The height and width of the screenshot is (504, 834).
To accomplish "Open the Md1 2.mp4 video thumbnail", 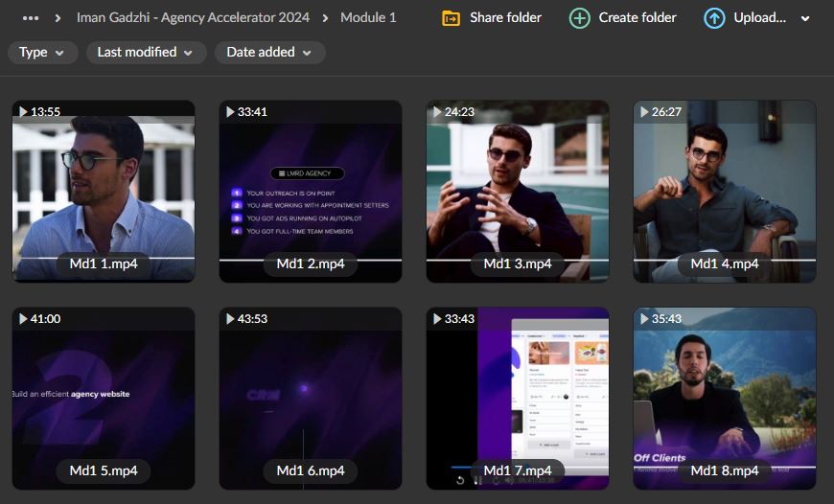I will [x=311, y=192].
